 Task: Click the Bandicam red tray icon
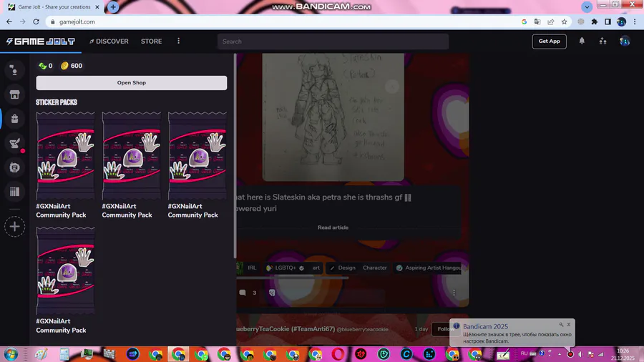[570, 354]
